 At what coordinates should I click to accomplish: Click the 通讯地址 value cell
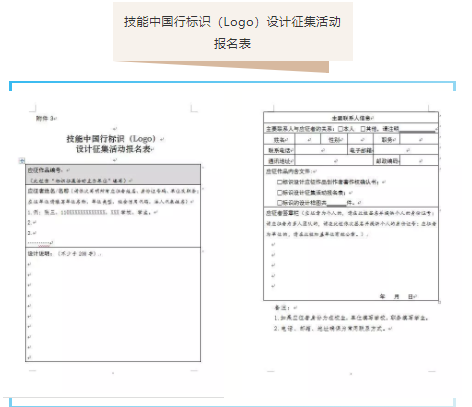(x=334, y=161)
